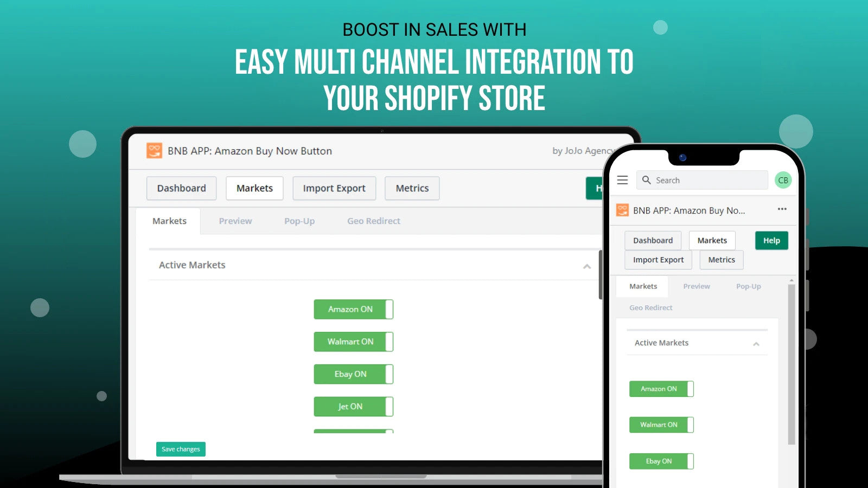The width and height of the screenshot is (868, 488).
Task: Open the three-dot overflow menu on mobile
Action: [782, 209]
